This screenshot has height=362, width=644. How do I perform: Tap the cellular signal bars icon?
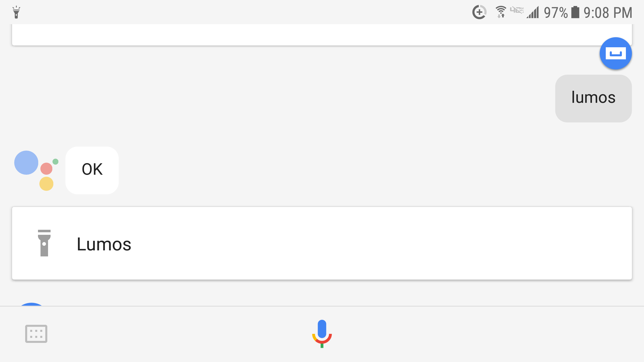coord(533,12)
